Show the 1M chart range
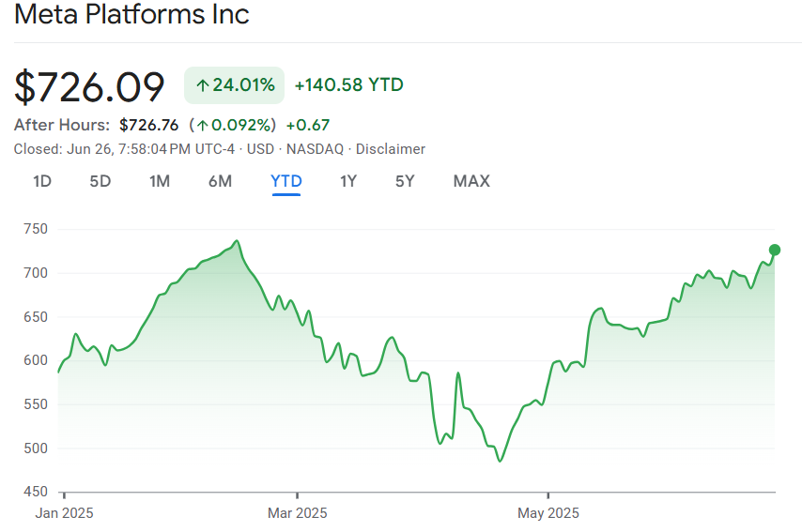Screen dimensions: 802x532 (160, 181)
